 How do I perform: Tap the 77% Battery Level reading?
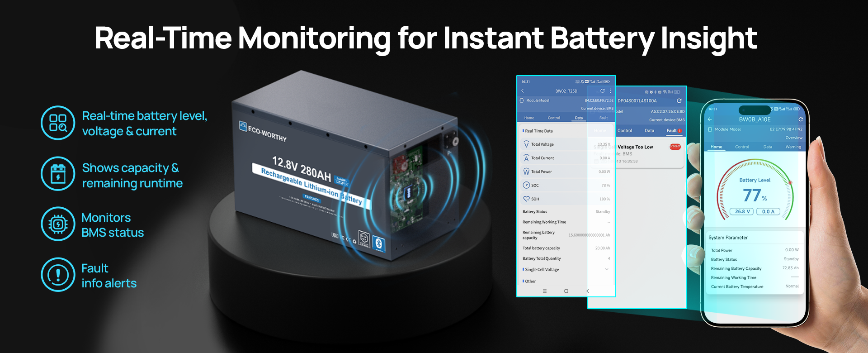click(x=755, y=195)
